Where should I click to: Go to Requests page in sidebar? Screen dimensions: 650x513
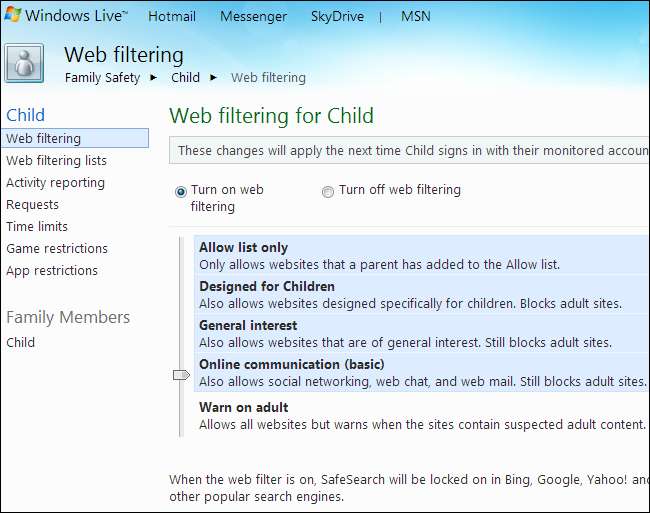32,204
